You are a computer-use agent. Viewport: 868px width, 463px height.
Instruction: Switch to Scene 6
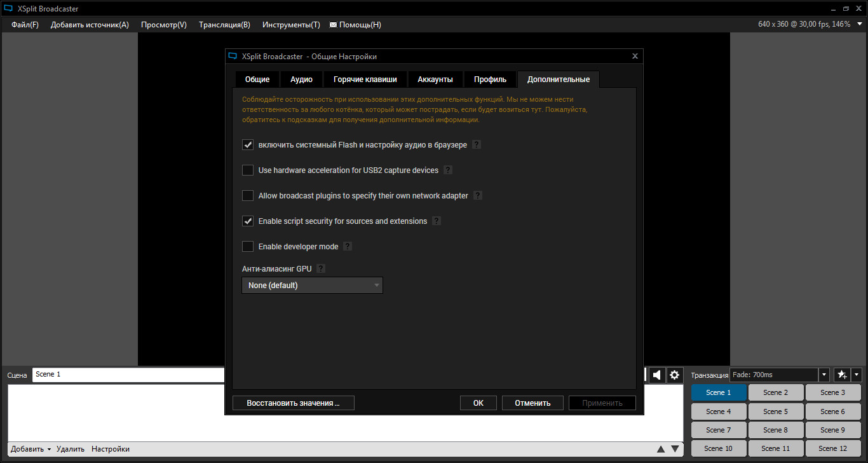tap(833, 411)
